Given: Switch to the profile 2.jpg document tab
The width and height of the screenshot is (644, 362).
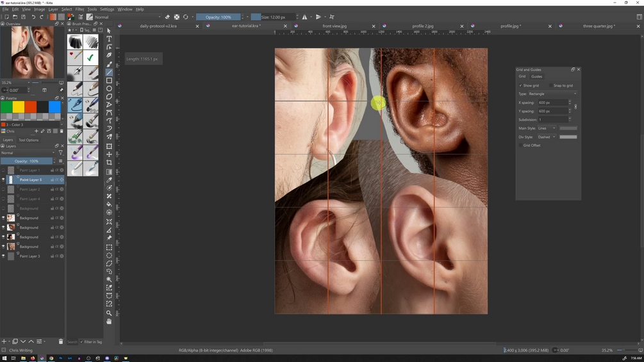Looking at the screenshot, I should tap(422, 26).
